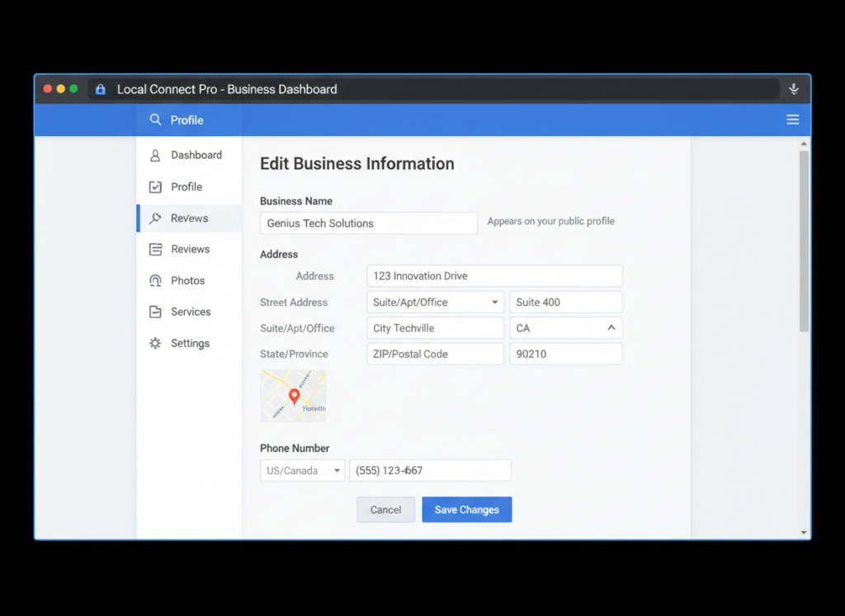Select the Dashboard icon in the sidebar
Viewport: 845px width, 616px height.
[x=156, y=155]
